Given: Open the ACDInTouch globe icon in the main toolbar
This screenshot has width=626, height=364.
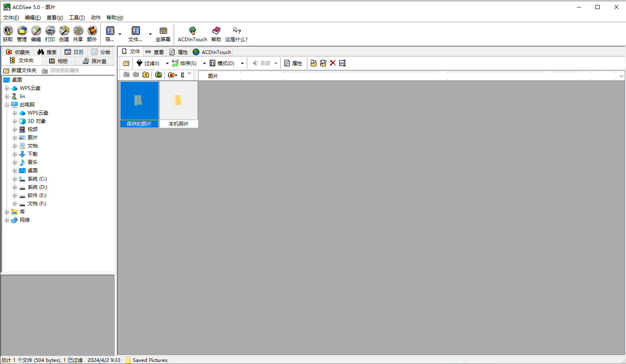Looking at the screenshot, I should point(192,34).
